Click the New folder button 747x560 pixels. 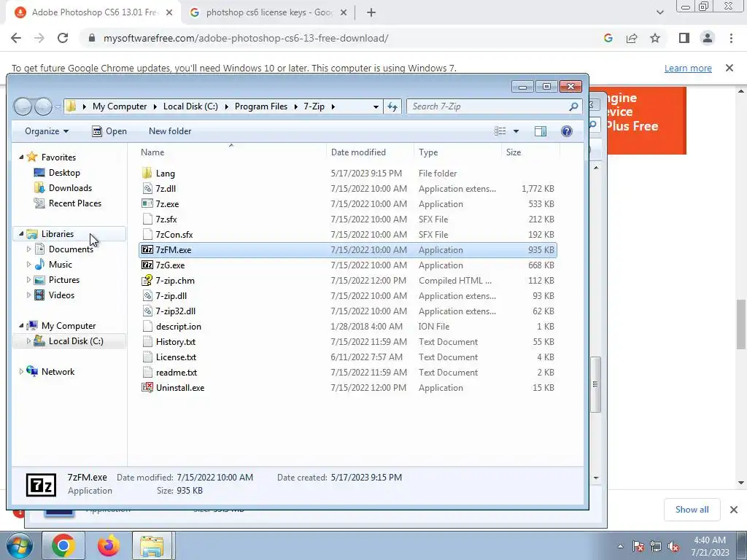pos(170,131)
